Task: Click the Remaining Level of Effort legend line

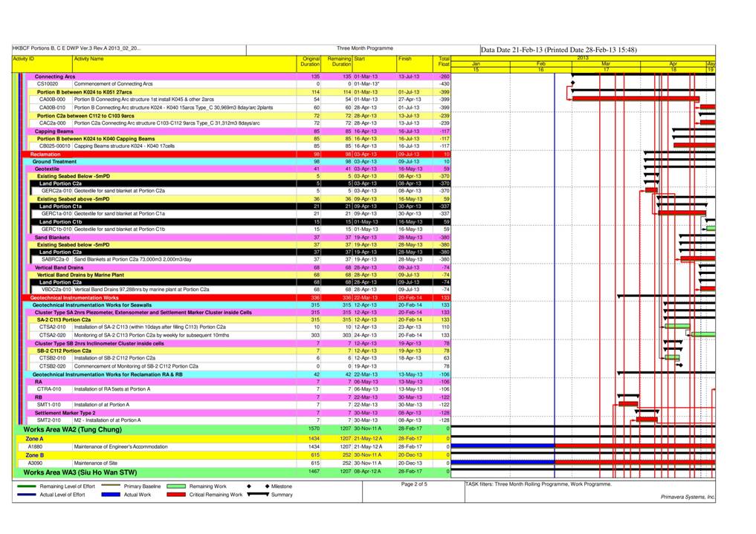Action: click(27, 486)
